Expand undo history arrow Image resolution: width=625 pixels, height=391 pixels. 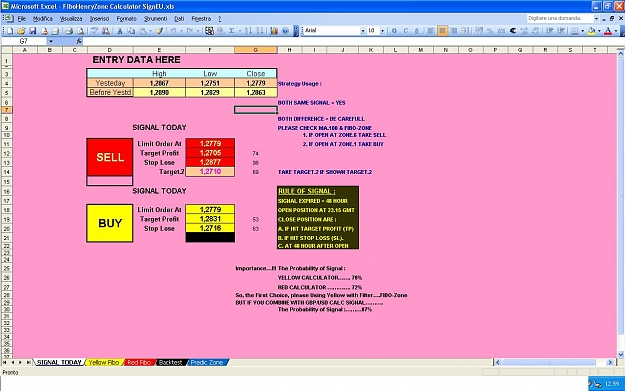pyautogui.click(x=181, y=31)
